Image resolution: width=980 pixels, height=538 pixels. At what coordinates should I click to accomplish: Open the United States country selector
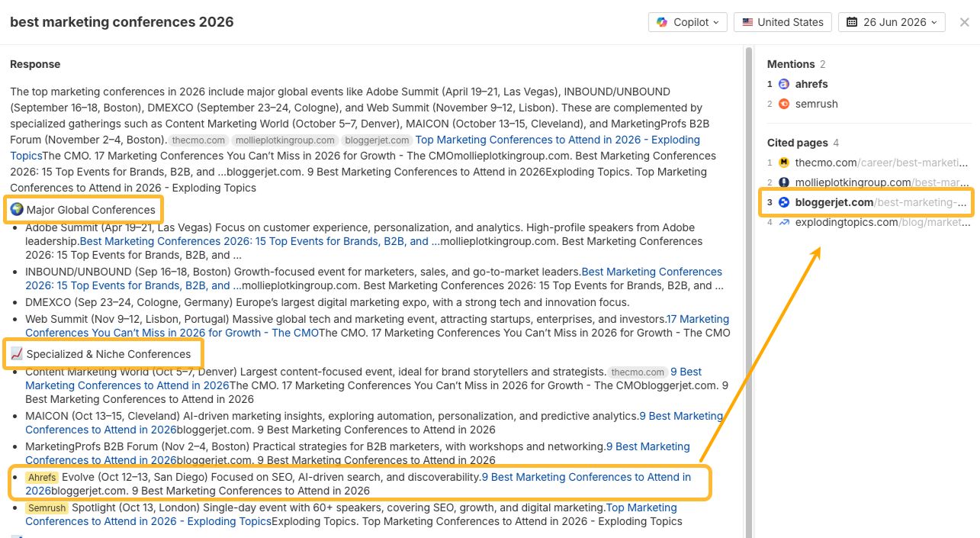pyautogui.click(x=782, y=22)
